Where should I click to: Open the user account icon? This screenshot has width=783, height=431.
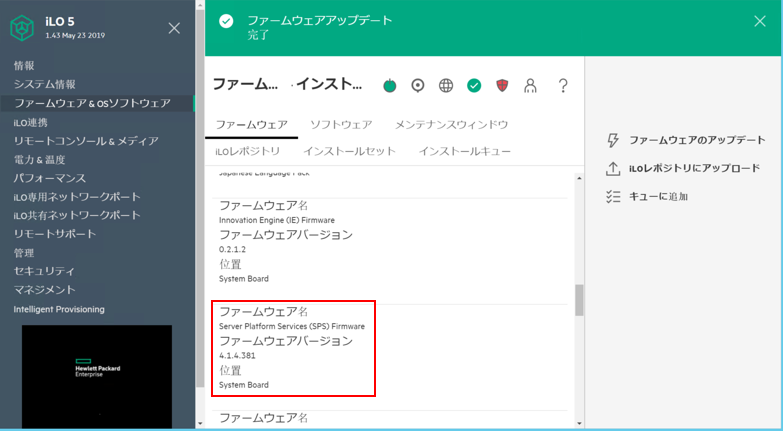point(530,86)
